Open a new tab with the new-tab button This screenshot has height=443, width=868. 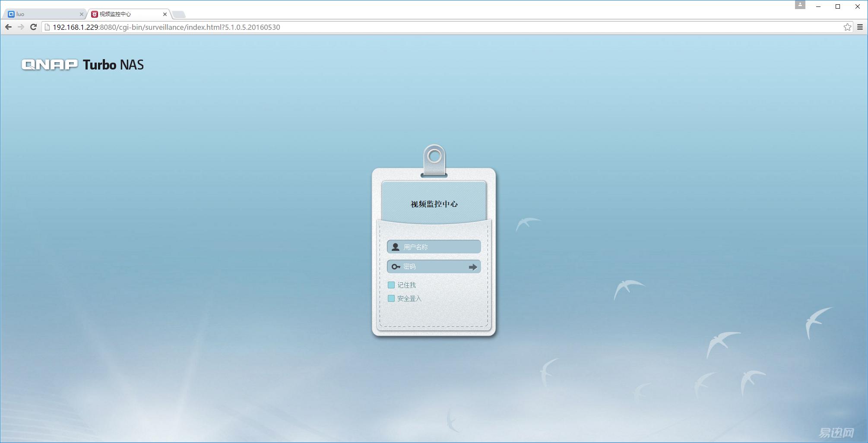pos(179,15)
